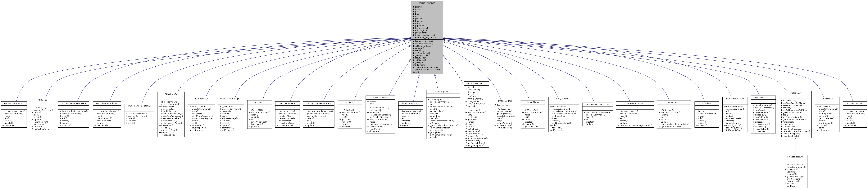Image resolution: width=868 pixels, height=189 pixels.
Task: Select the ilPCLoginPageElementGUI class title
Action: pyautogui.click(x=318, y=104)
